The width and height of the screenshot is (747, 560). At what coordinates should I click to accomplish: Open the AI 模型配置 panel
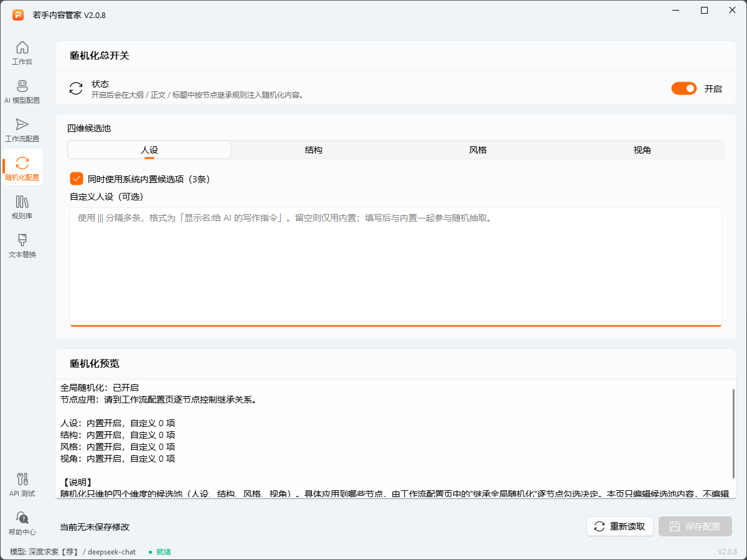[x=22, y=91]
